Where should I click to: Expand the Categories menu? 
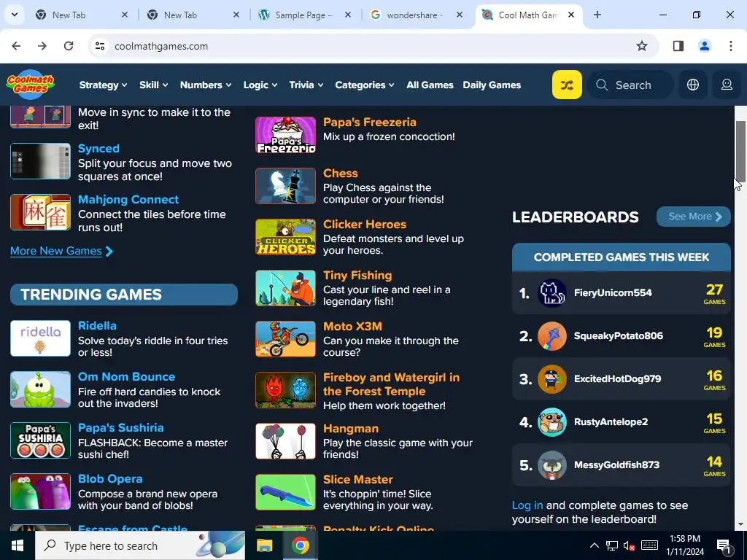click(x=365, y=85)
